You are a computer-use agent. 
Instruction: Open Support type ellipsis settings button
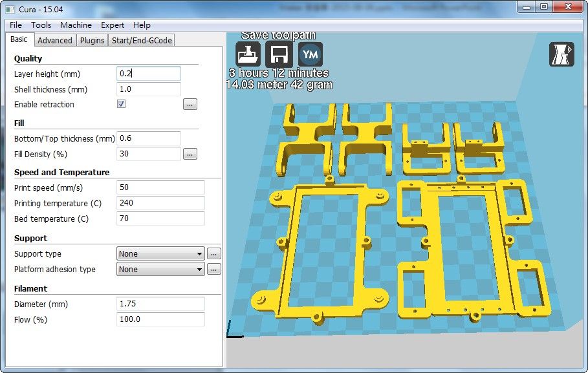[213, 254]
